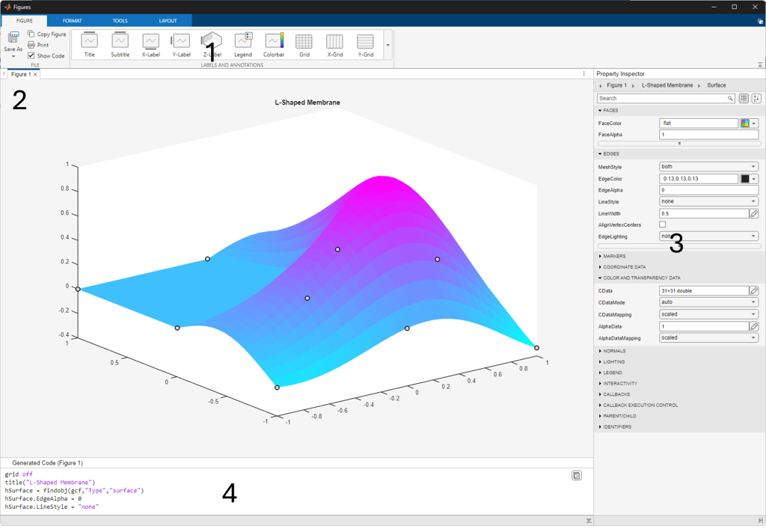Click the X-Label icon
Viewport: 766px width, 532px height.
pos(151,44)
